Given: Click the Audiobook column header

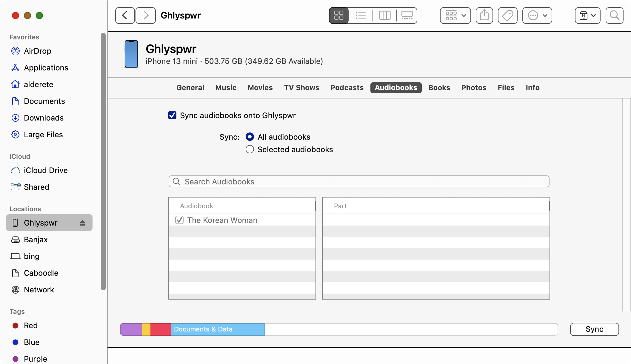Looking at the screenshot, I should pos(242,206).
